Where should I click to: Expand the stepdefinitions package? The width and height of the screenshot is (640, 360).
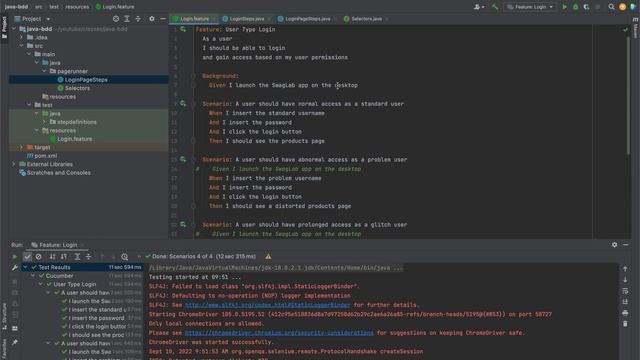tap(44, 122)
